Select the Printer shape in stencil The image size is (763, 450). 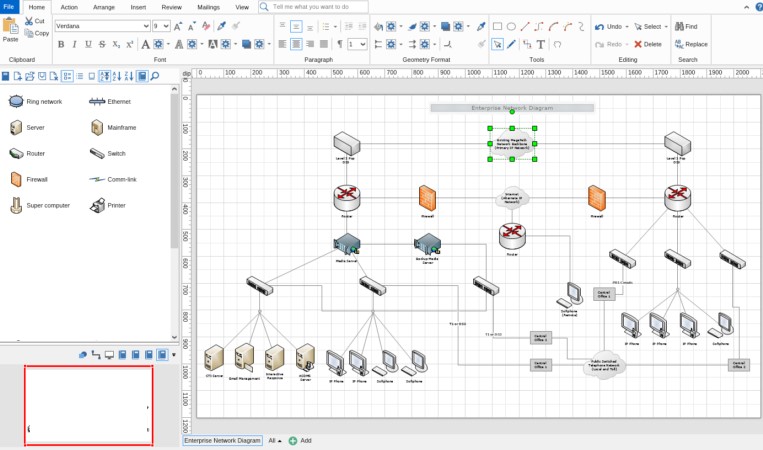coord(108,205)
